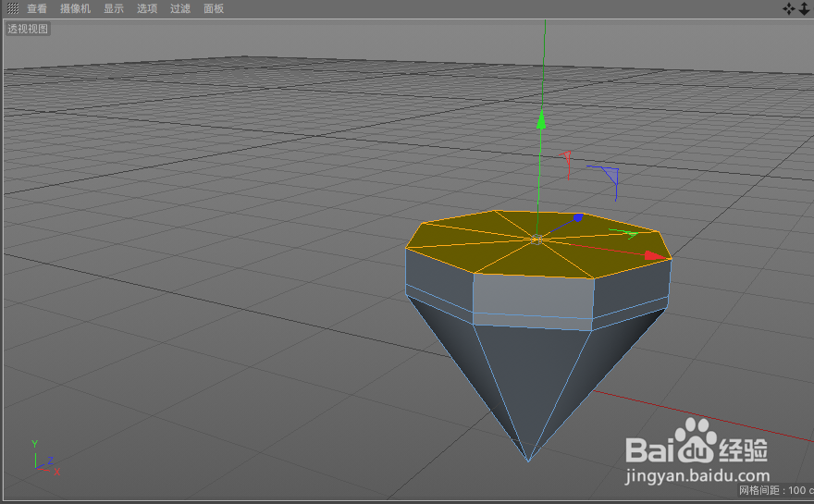This screenshot has height=504, width=814.
Task: Open the 过滤 filter menu
Action: [180, 8]
